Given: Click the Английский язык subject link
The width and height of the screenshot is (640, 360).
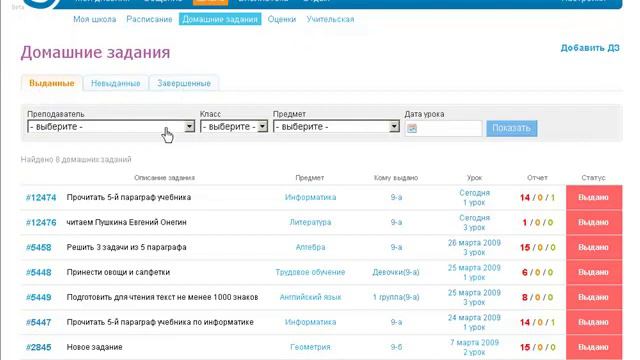Looking at the screenshot, I should 310,297.
